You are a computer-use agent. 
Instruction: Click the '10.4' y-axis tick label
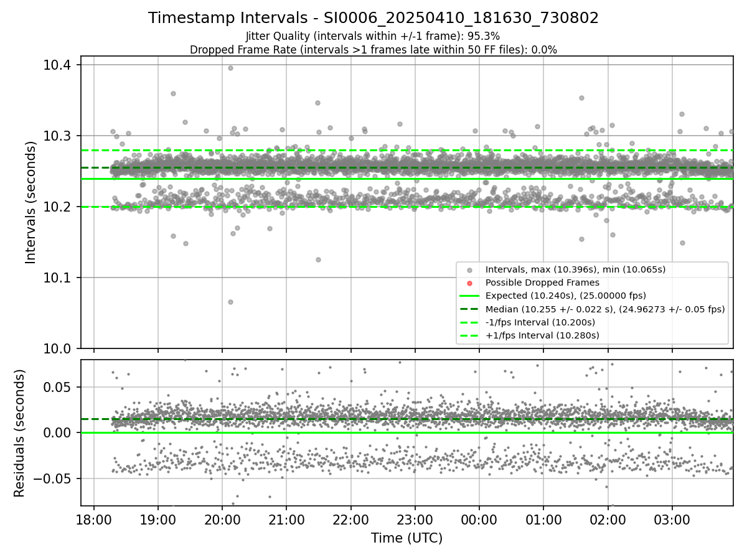(x=58, y=65)
